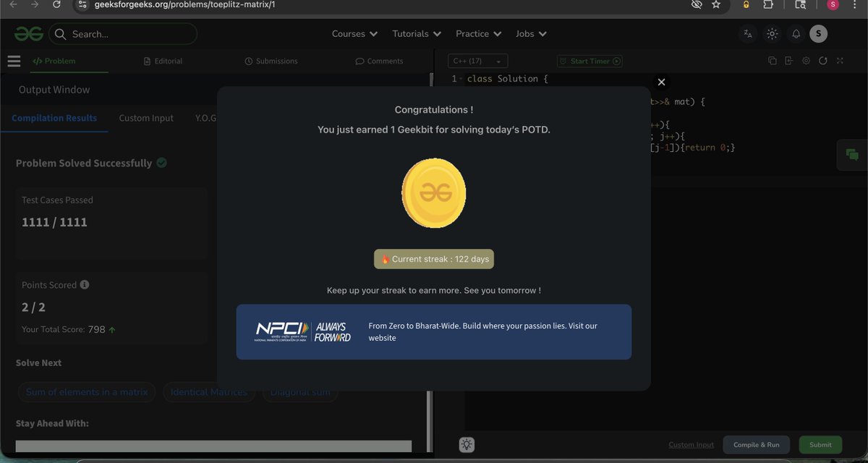The width and height of the screenshot is (868, 463).
Task: Open the Chrome three-dot menu
Action: pyautogui.click(x=856, y=4)
